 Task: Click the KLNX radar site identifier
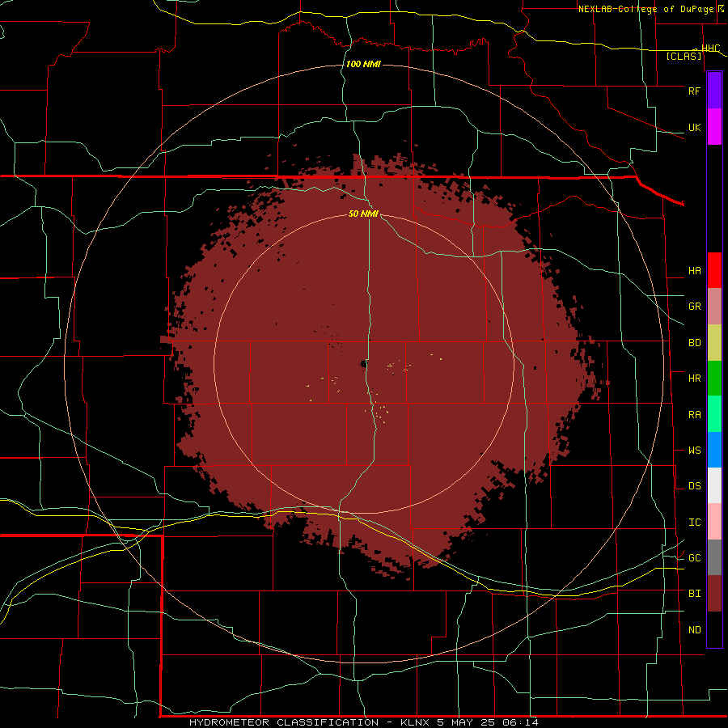coord(414,722)
